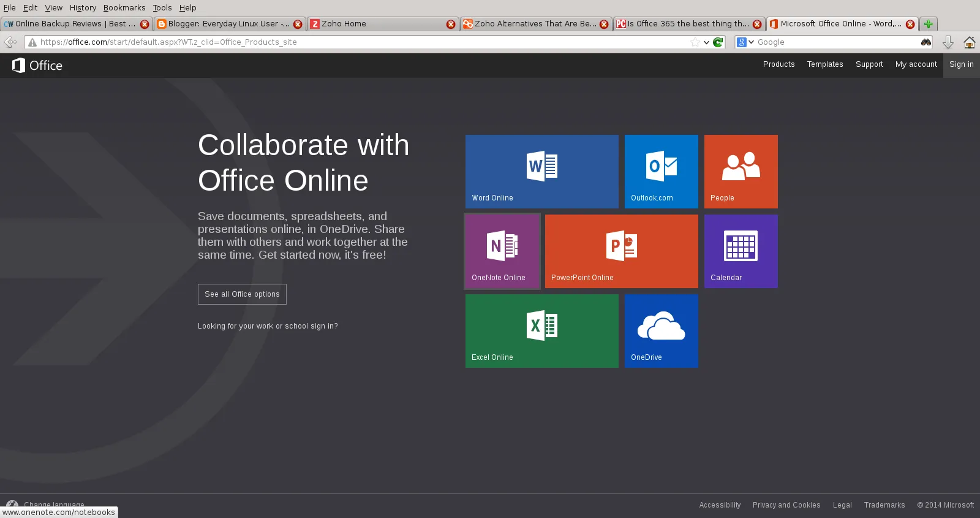980x518 pixels.
Task: Switch to the Zoho Home tab
Action: click(x=380, y=24)
